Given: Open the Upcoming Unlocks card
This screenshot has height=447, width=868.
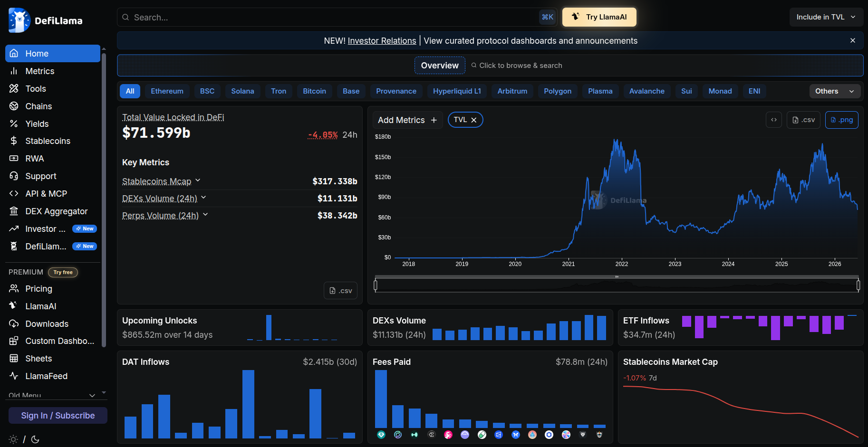Looking at the screenshot, I should click(240, 328).
